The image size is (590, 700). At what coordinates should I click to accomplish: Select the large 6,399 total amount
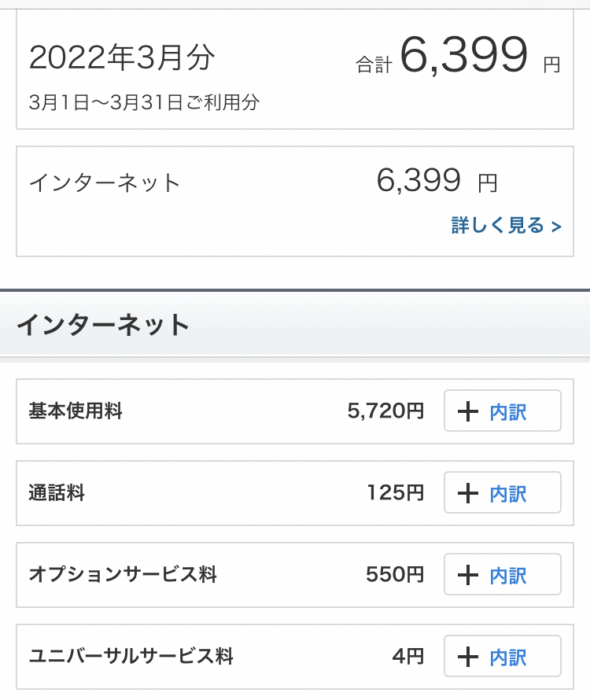click(463, 57)
